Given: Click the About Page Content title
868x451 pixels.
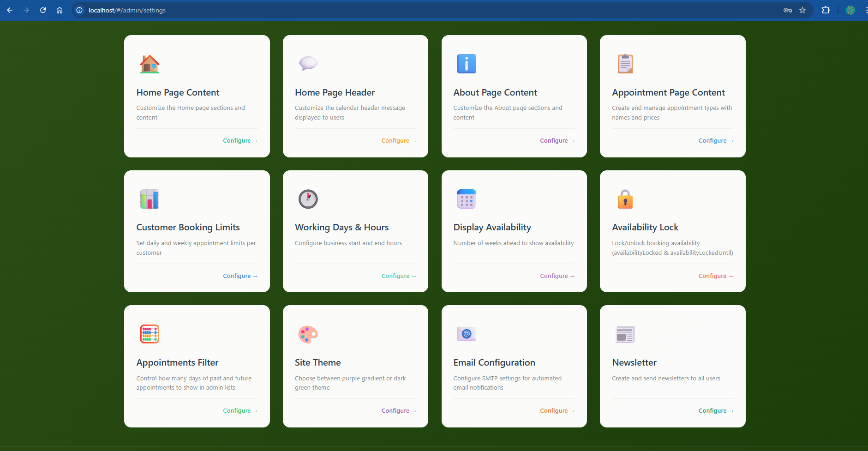Looking at the screenshot, I should point(495,92).
